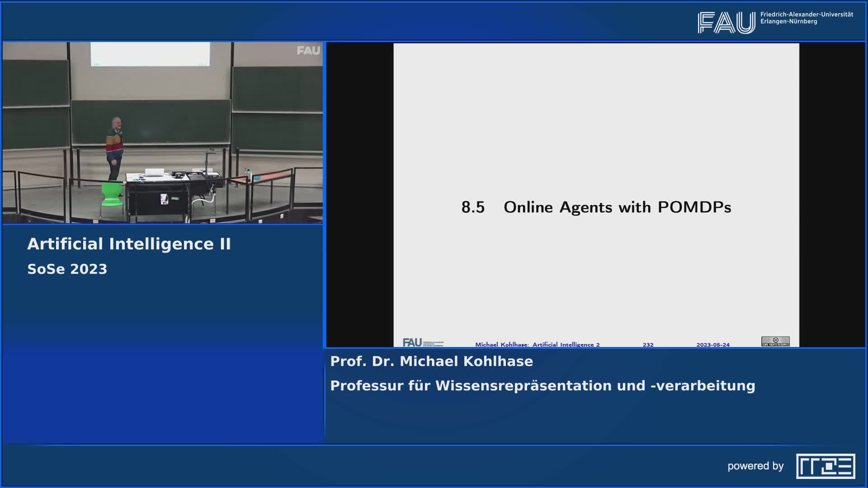The image size is (868, 488).
Task: Click the slide page number '232'
Action: (x=648, y=344)
